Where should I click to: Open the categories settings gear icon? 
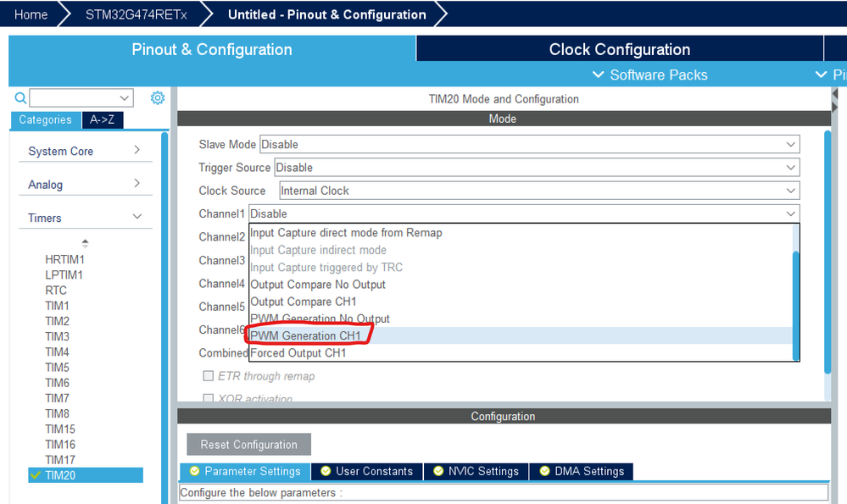tap(157, 97)
